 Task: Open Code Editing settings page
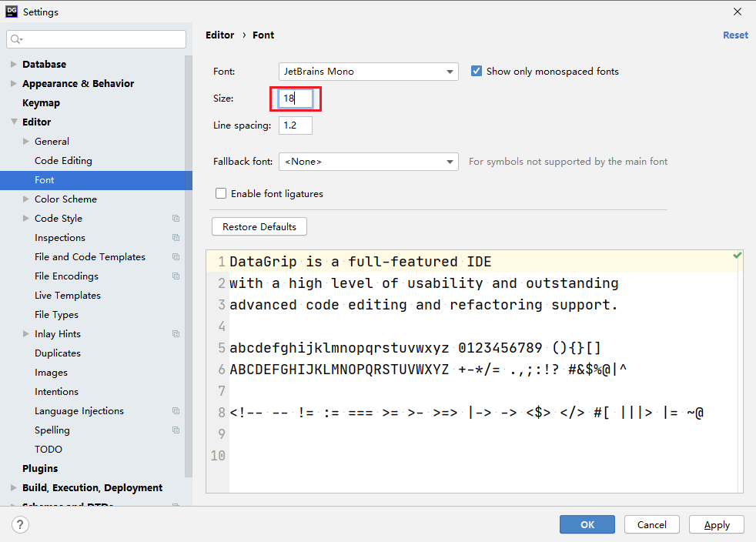pos(63,161)
